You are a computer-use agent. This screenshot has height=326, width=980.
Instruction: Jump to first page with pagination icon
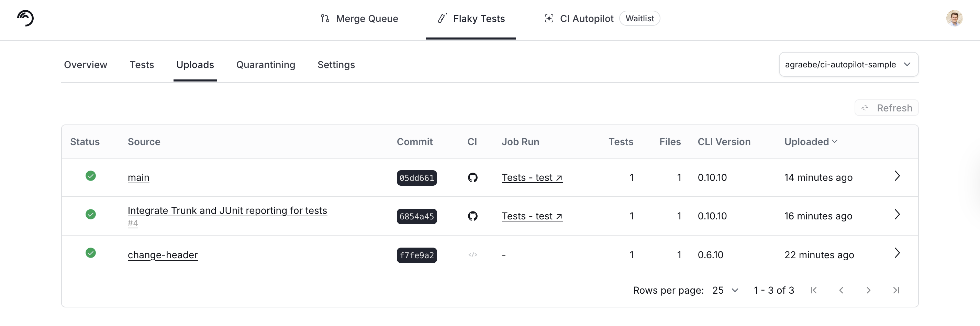(x=814, y=290)
